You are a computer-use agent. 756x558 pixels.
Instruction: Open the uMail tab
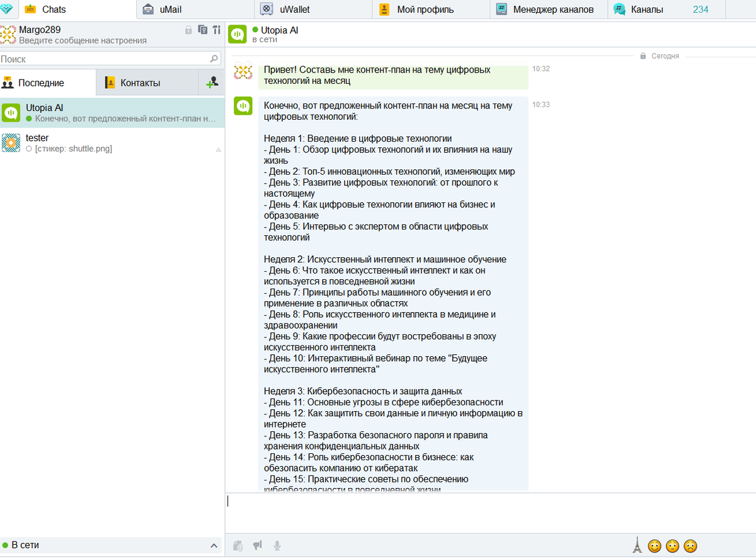coord(195,9)
